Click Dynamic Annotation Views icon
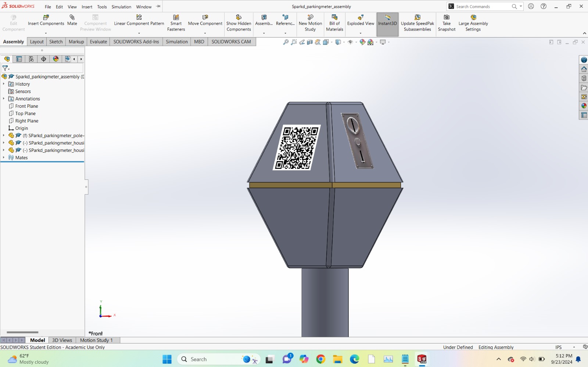 tap(318, 42)
